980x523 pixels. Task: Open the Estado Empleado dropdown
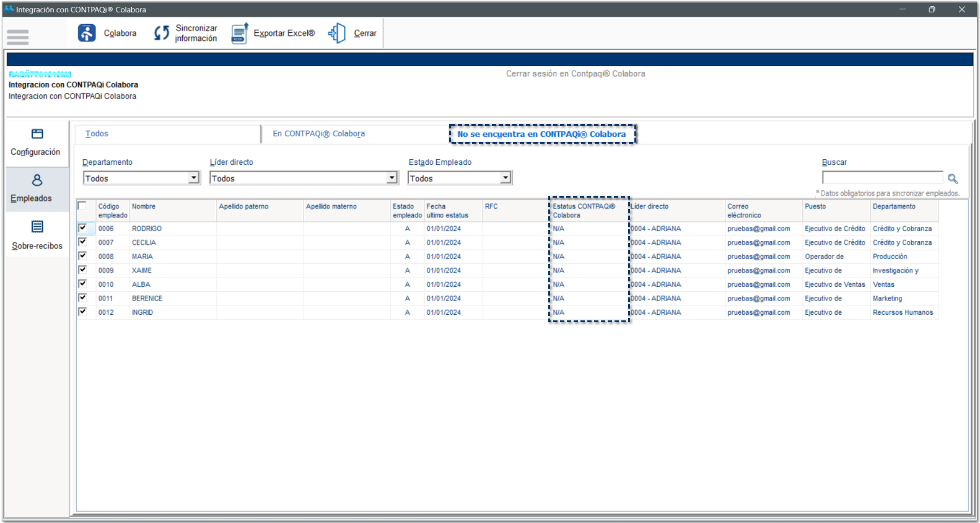505,178
